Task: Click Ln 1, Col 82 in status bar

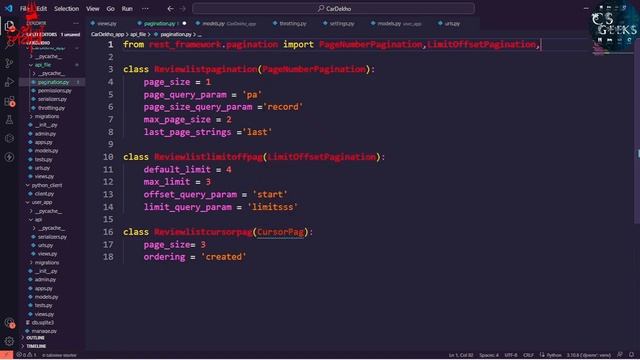Action: pos(461,355)
